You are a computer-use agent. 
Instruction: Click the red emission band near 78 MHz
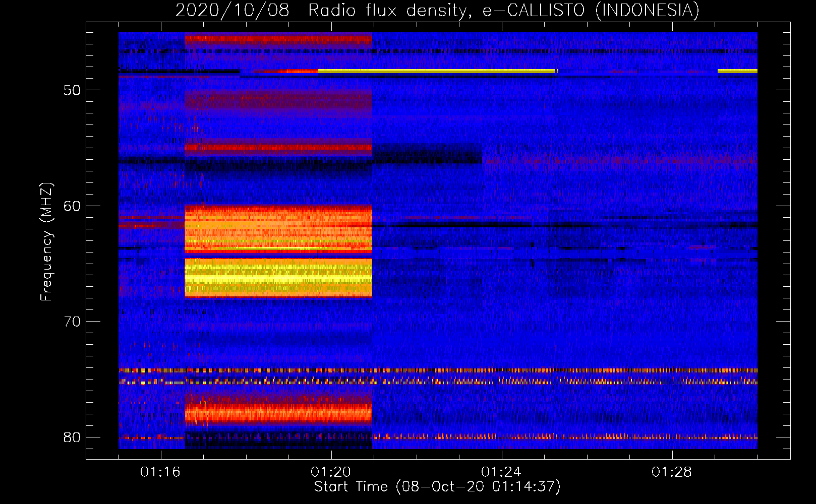click(278, 414)
